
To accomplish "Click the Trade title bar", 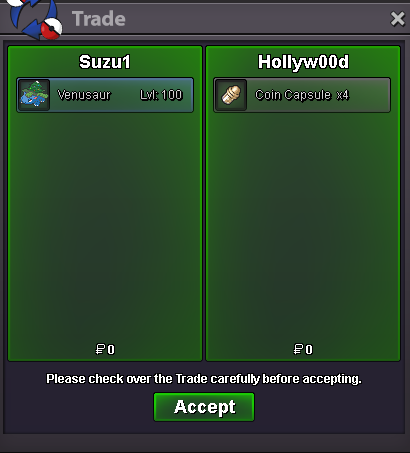I will (x=233, y=19).
